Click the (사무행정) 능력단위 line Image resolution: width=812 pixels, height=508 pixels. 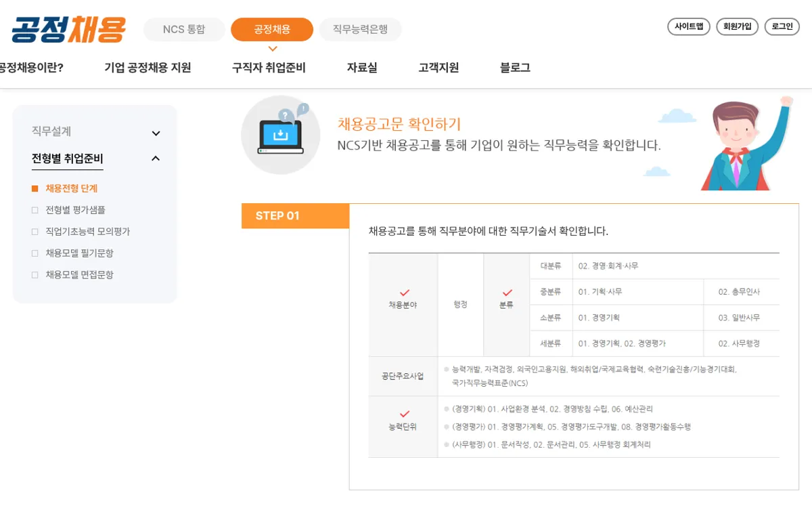coord(551,444)
